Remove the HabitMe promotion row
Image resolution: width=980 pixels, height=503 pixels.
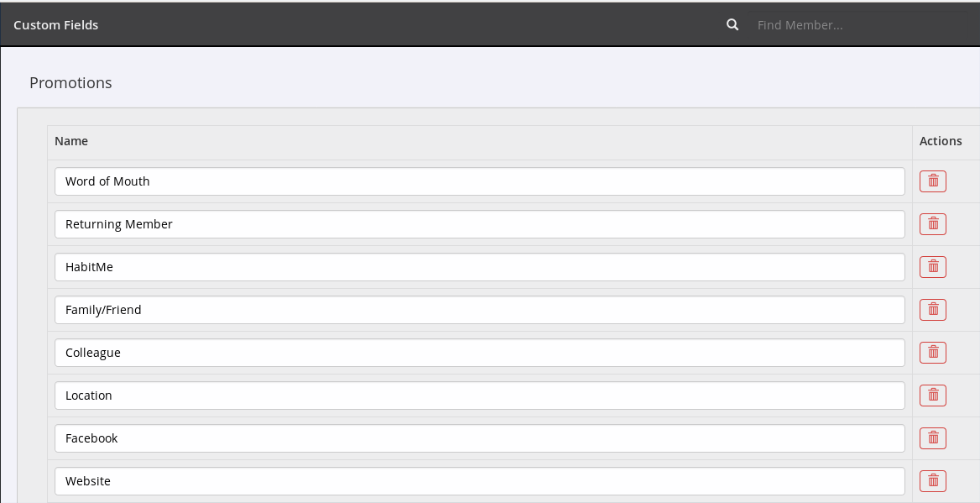click(x=932, y=267)
